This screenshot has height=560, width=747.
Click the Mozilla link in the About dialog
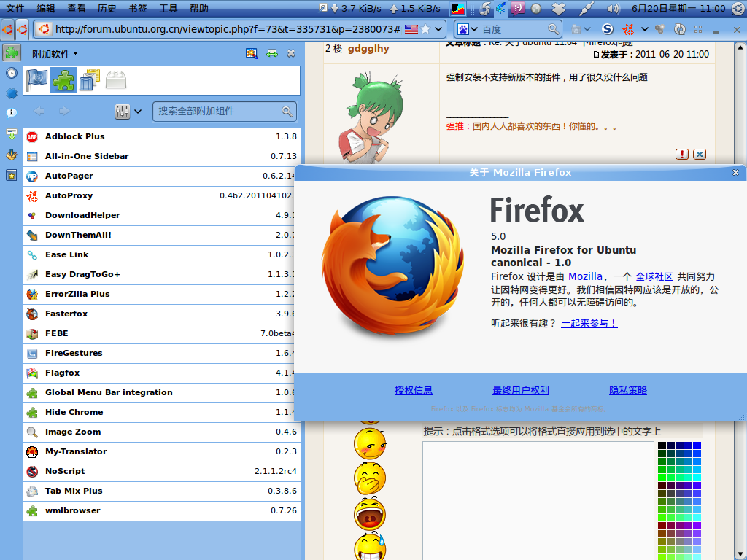pos(585,276)
